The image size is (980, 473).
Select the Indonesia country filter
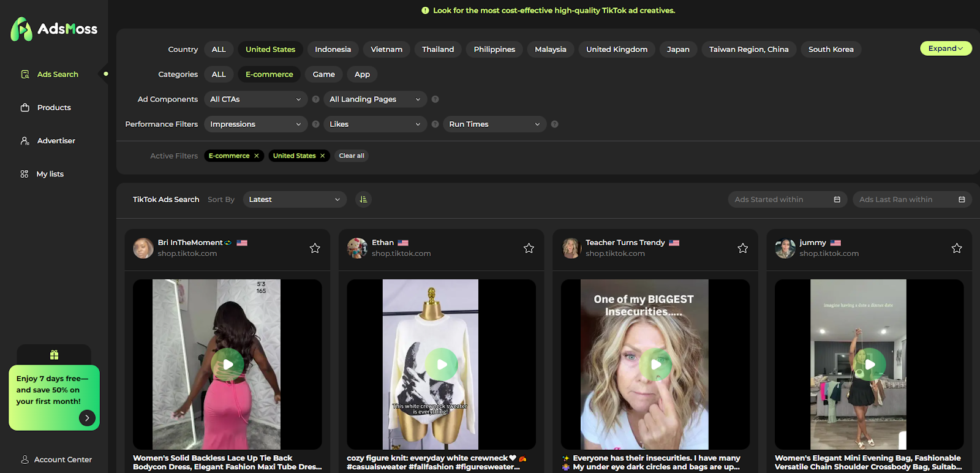[333, 50]
